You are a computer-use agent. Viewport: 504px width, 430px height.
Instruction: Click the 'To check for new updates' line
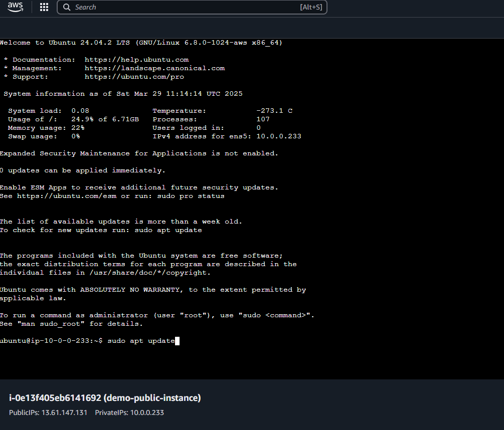pyautogui.click(x=101, y=230)
